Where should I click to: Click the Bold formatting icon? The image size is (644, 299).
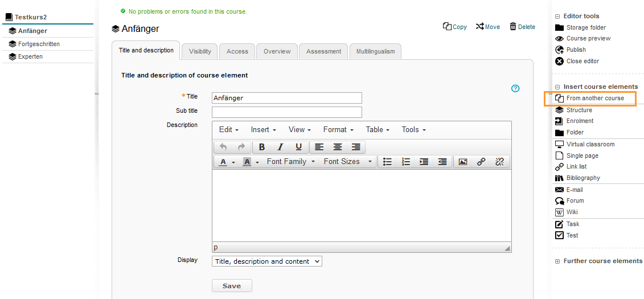(x=261, y=147)
